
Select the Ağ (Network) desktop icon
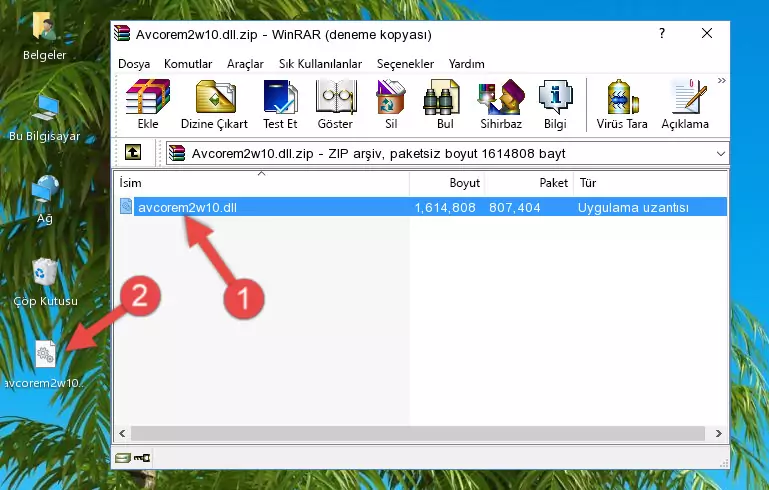click(45, 200)
